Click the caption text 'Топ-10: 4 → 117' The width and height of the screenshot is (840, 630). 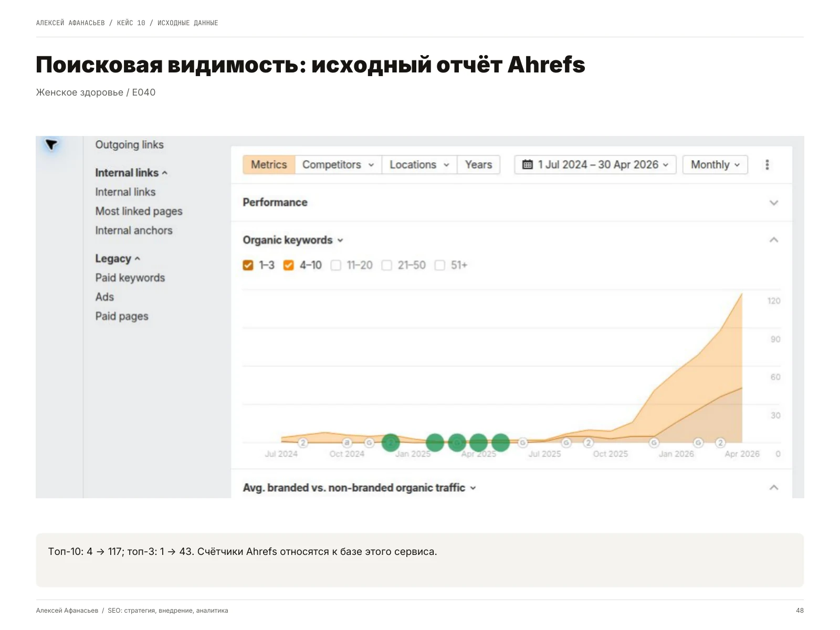(x=86, y=552)
